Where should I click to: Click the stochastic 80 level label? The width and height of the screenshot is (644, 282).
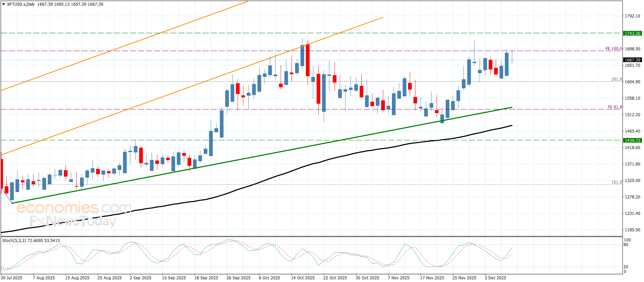pyautogui.click(x=626, y=245)
